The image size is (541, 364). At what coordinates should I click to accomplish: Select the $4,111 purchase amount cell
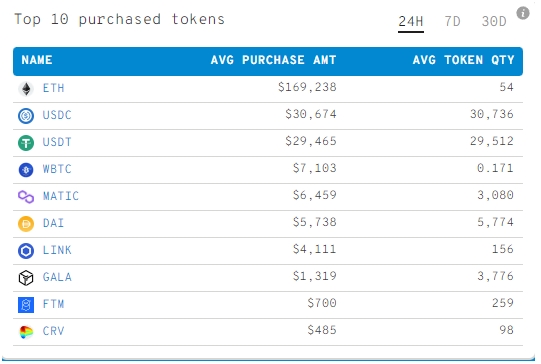tap(314, 249)
